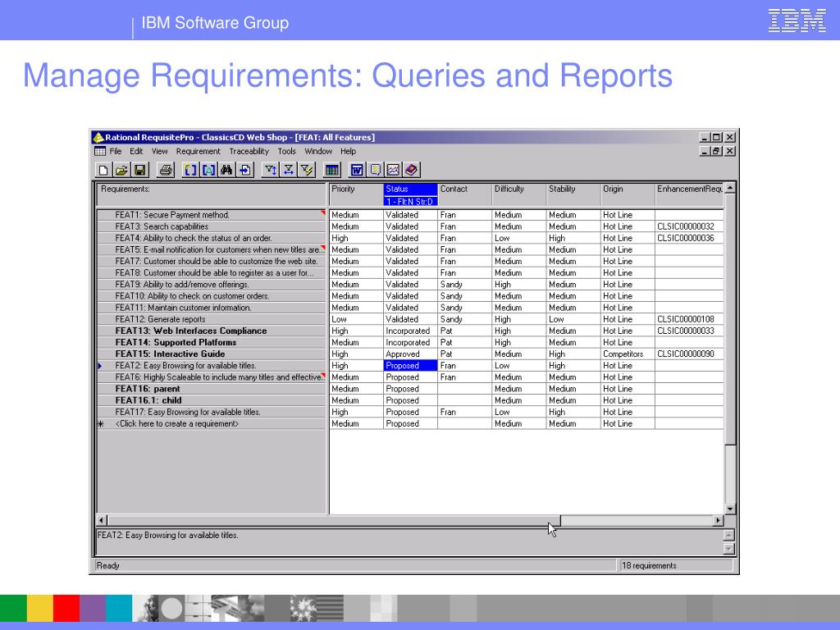The width and height of the screenshot is (840, 630).
Task: Click the book icon in toolbar
Action: coord(411,171)
